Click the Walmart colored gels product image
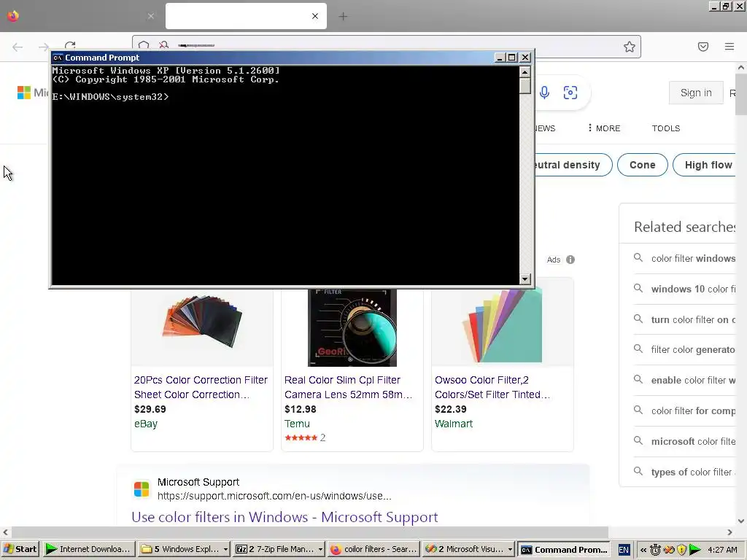The image size is (747, 560). (x=502, y=325)
